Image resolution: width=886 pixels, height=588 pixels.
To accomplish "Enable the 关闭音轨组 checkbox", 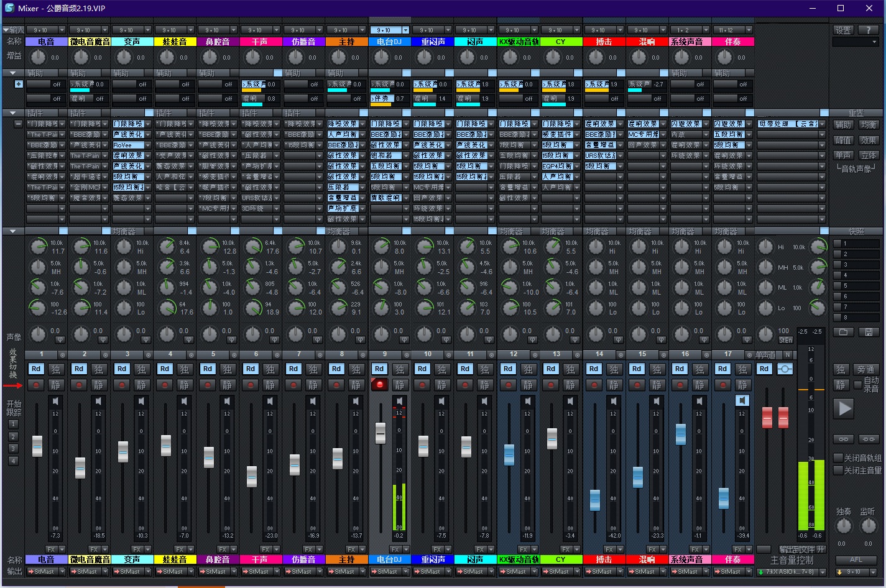I will [x=838, y=458].
